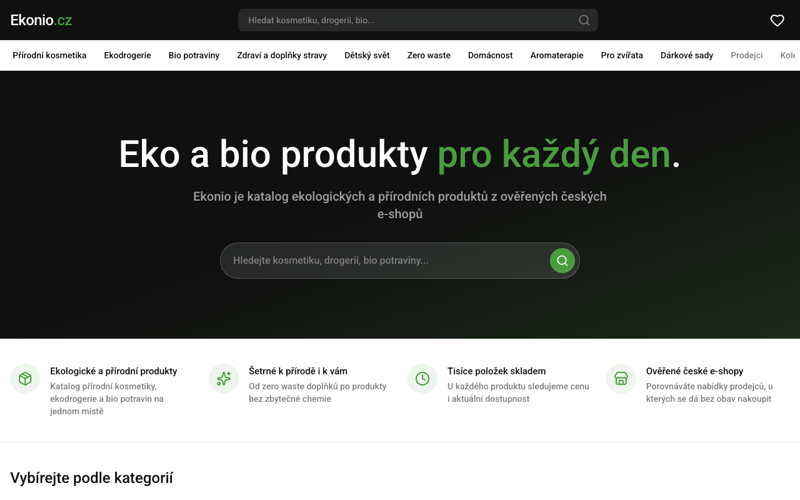The height and width of the screenshot is (500, 800).
Task: Click the package box feature icon
Action: [x=25, y=379]
